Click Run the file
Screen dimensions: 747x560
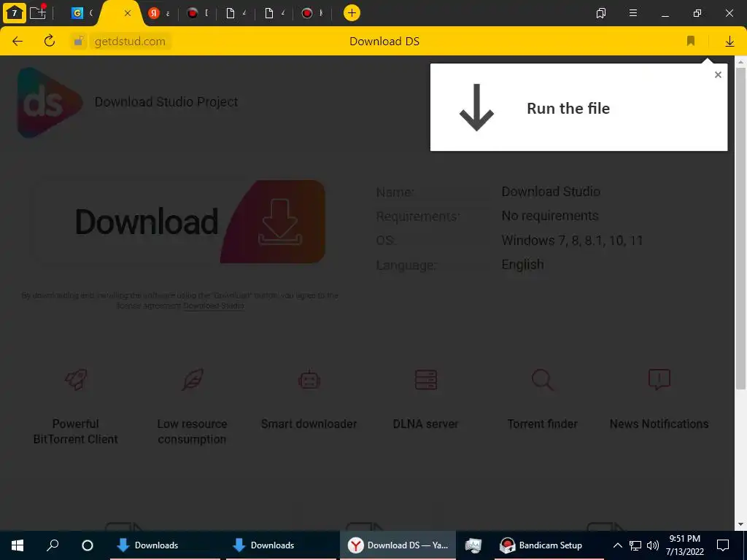coord(568,108)
